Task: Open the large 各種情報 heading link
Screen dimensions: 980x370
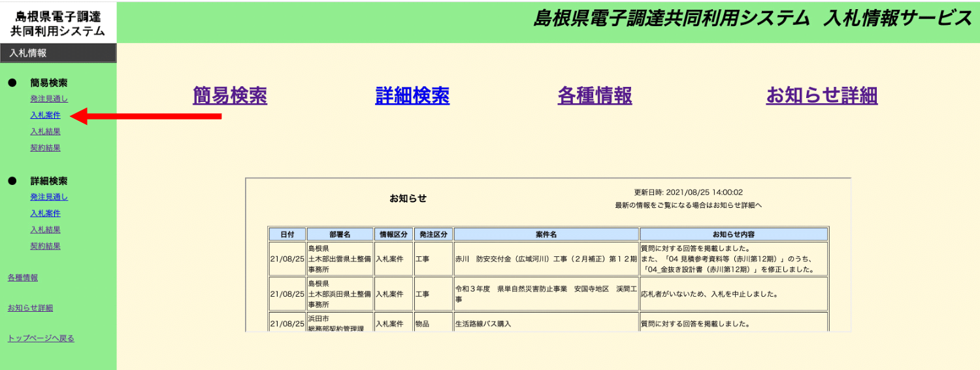Action: tap(595, 95)
